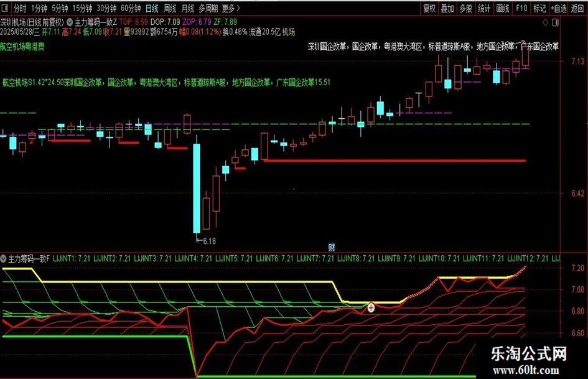Screen dimensions: 588x379
Task: Click the TOP: 6.59 indicator value
Action: click(x=134, y=22)
